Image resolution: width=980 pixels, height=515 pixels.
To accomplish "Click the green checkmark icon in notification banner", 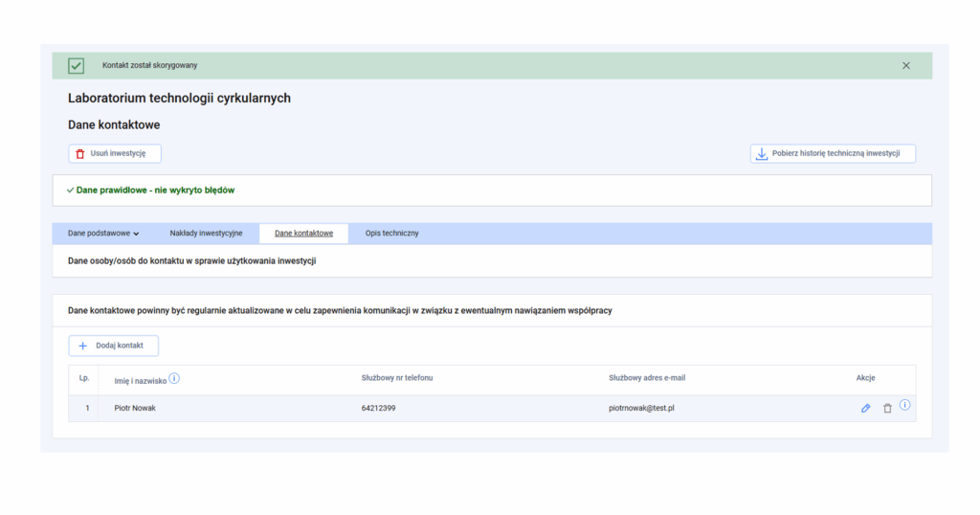I will point(77,66).
